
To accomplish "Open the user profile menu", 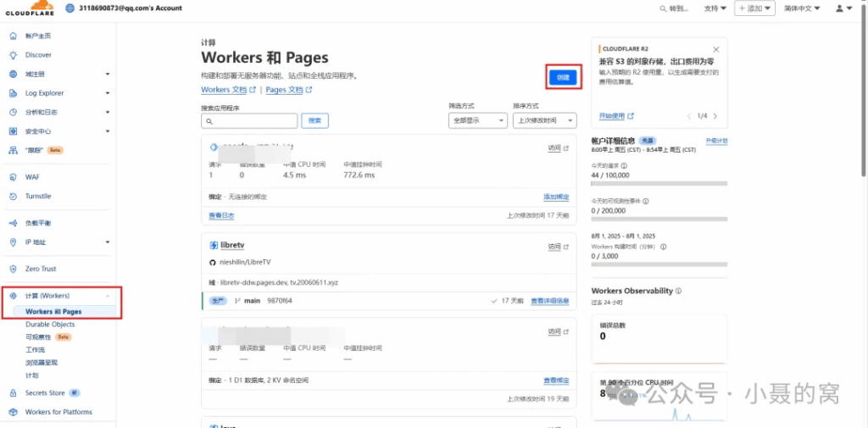I will [x=844, y=8].
